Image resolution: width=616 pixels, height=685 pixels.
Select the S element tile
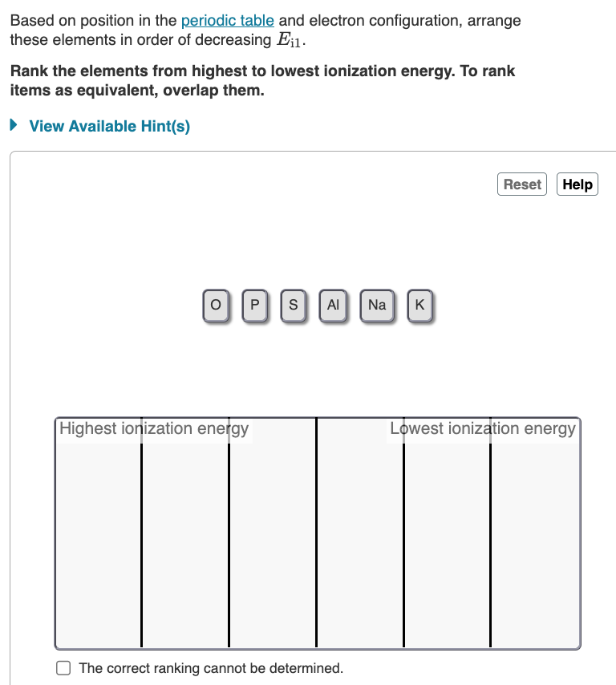pyautogui.click(x=294, y=305)
